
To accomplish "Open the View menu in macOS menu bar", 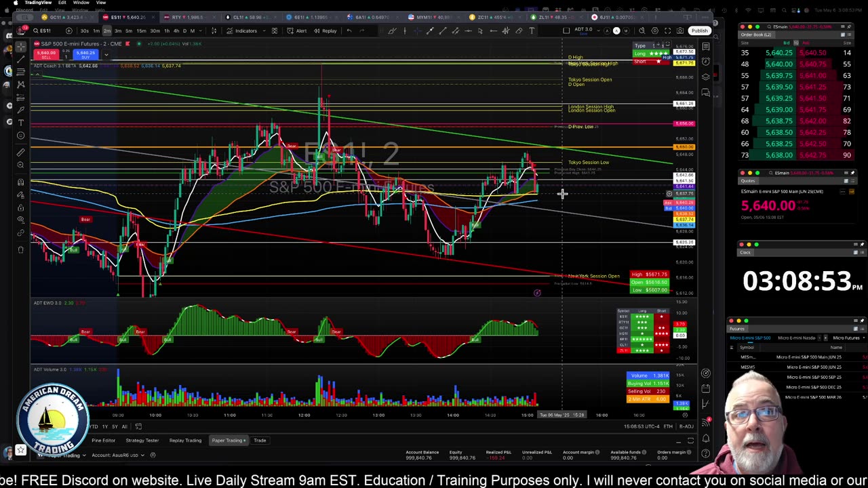I will coord(100,3).
